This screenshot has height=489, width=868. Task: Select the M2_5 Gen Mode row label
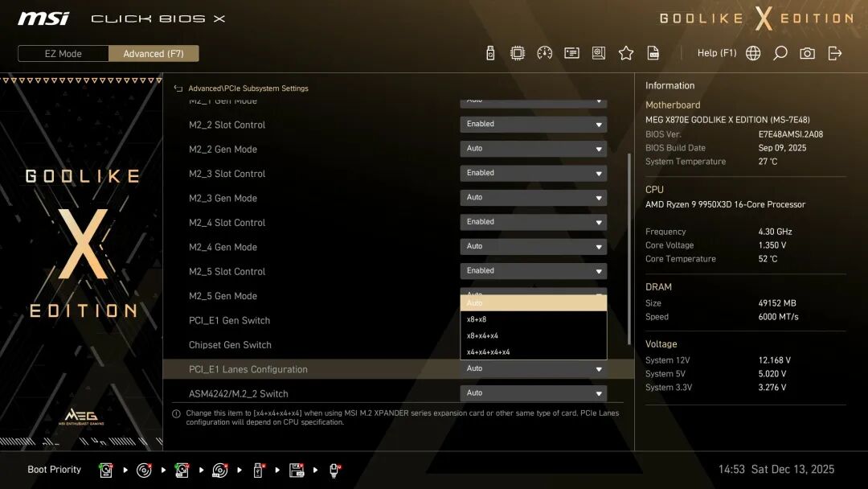[223, 296]
